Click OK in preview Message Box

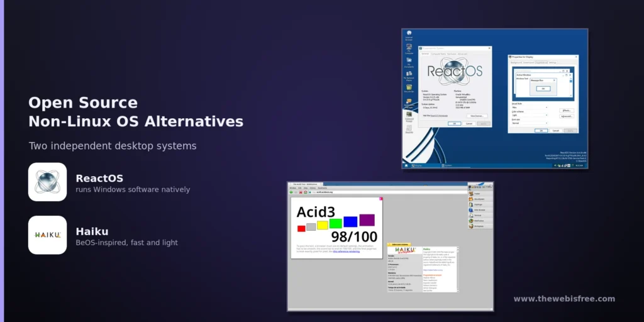[x=543, y=89]
